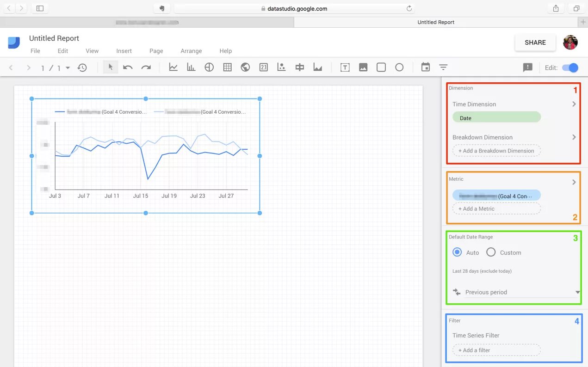Insert a Scorecard element
This screenshot has width=588, height=367.
click(264, 67)
